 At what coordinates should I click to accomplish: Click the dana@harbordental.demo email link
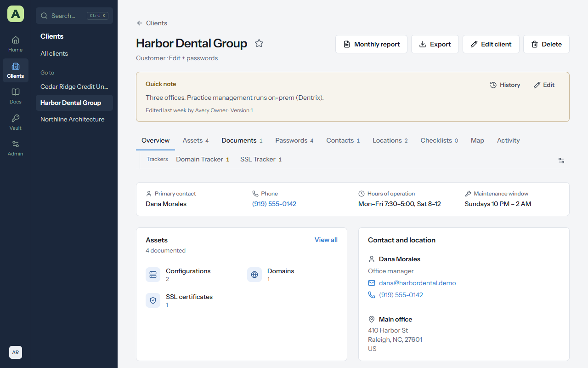point(417,283)
